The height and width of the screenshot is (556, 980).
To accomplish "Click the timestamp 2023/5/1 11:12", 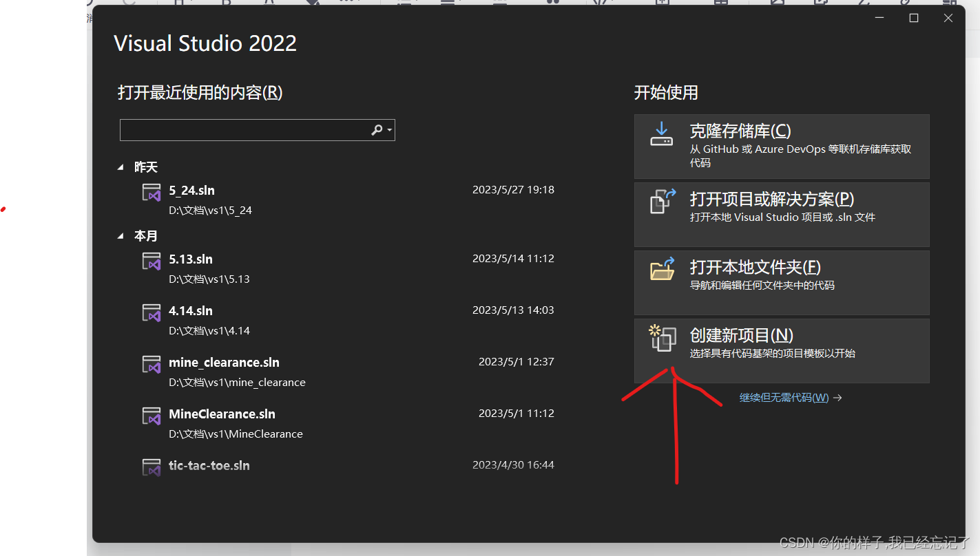I will point(517,414).
